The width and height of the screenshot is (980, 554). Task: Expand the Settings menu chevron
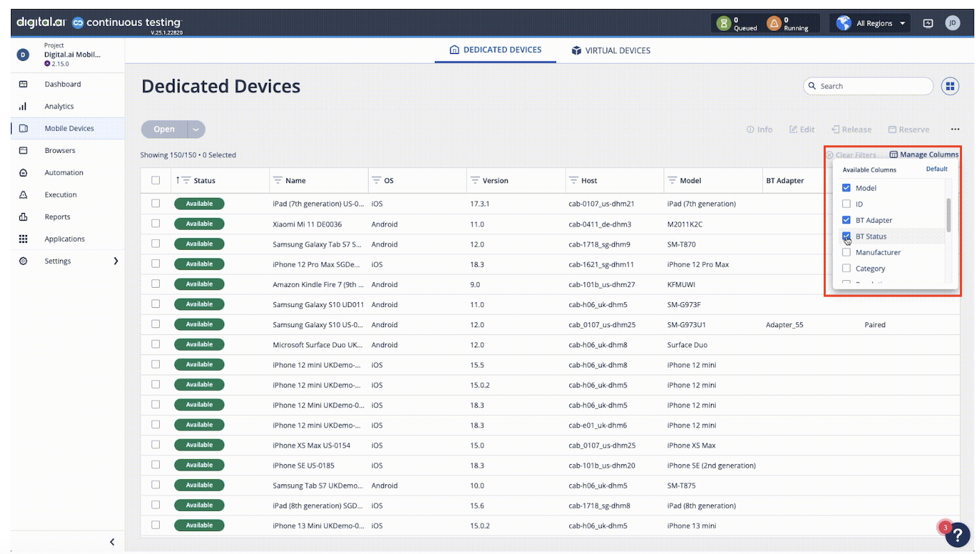pyautogui.click(x=115, y=261)
